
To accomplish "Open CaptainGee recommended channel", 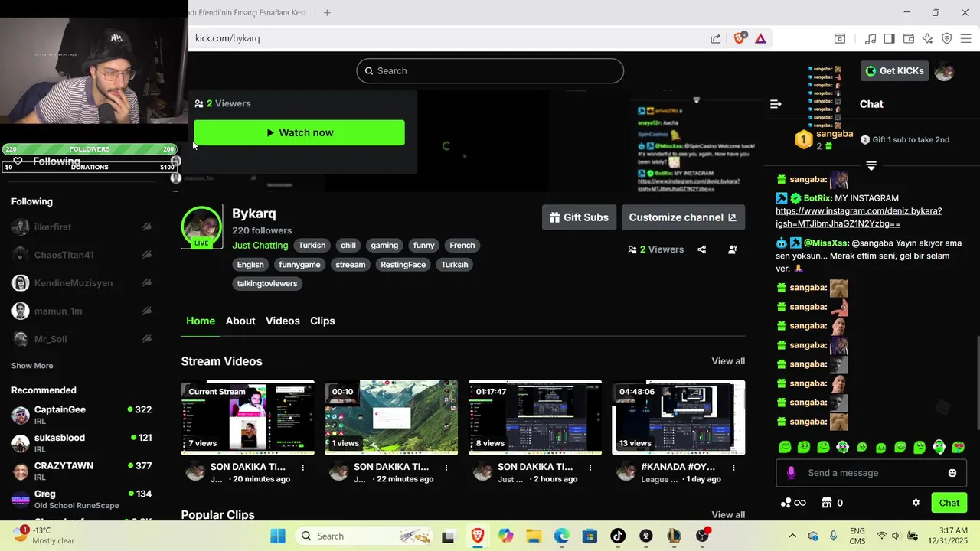I will 82,415.
